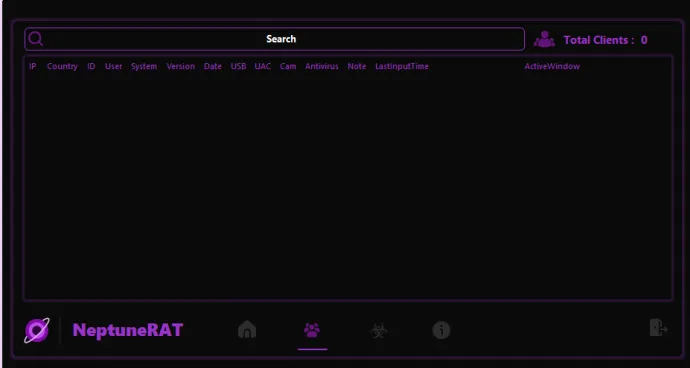Screen dimensions: 690x368
Task: Click the Total Clients : 0 label
Action: pos(606,40)
